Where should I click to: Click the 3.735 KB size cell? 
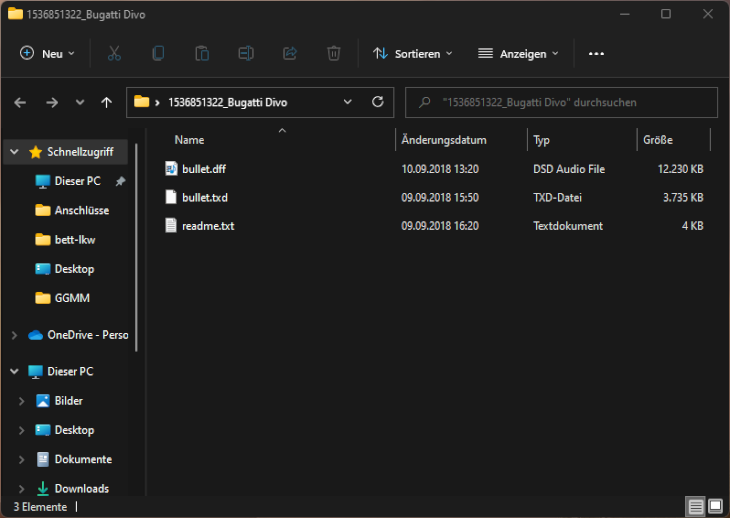tap(683, 197)
